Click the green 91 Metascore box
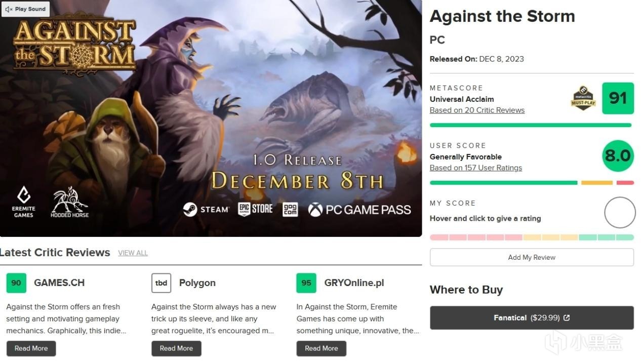 point(618,98)
